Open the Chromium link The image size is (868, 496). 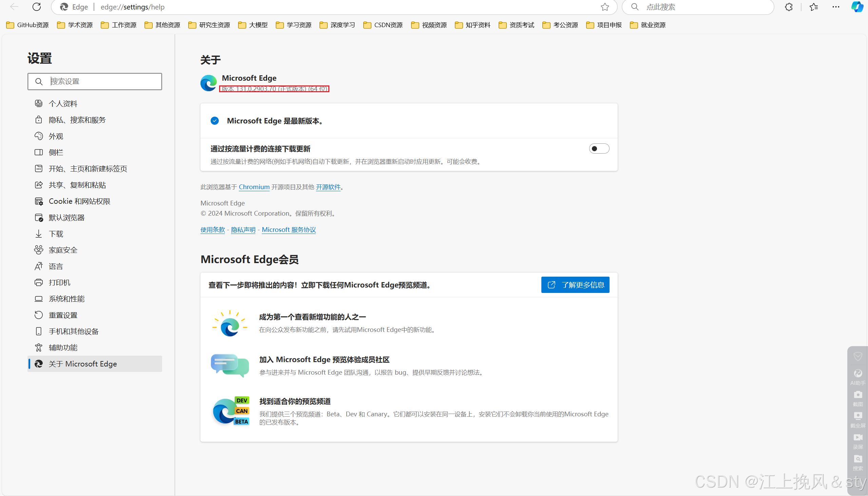click(254, 187)
